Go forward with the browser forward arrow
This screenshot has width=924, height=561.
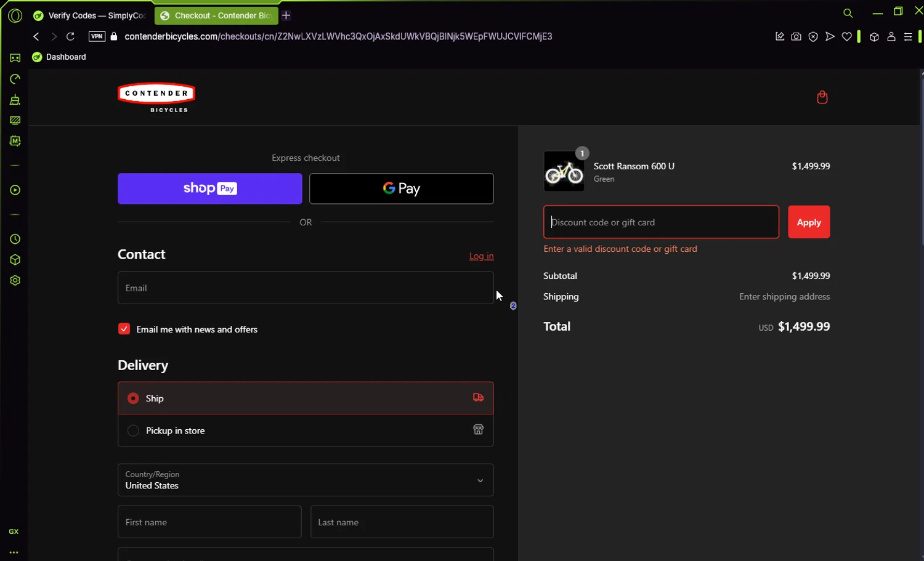(54, 36)
